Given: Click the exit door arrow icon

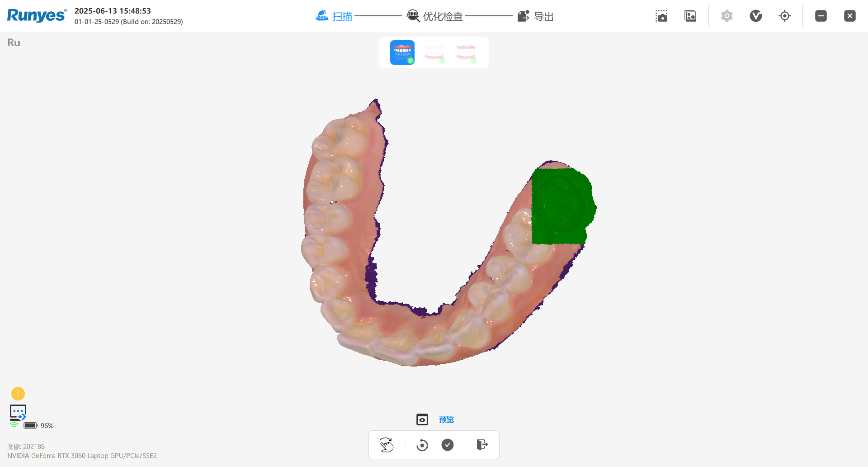Looking at the screenshot, I should point(482,445).
